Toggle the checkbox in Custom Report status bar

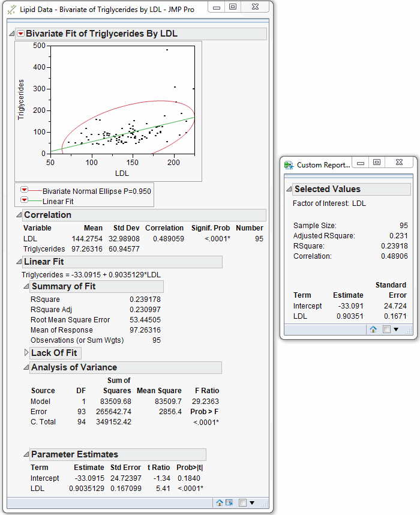(x=386, y=329)
